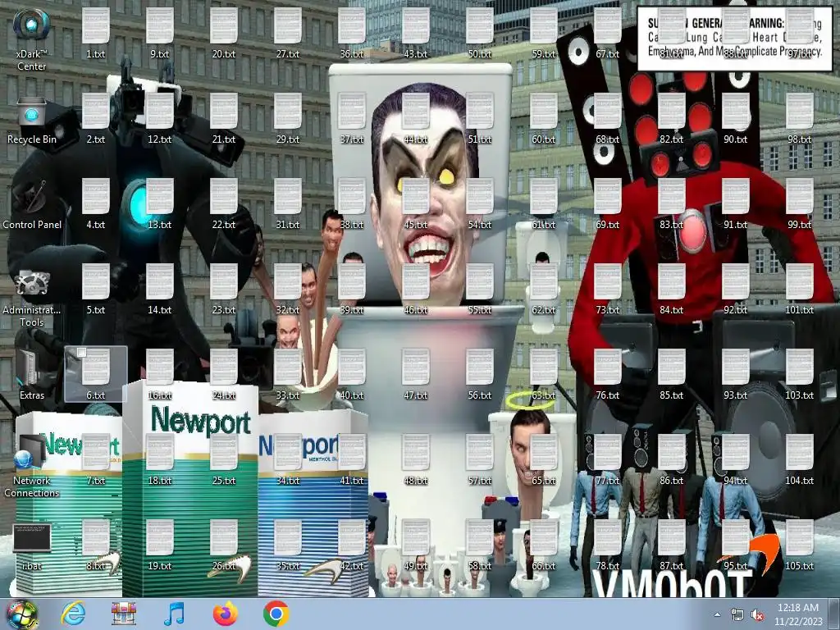This screenshot has height=630, width=840.
Task: Click the 76.txt filename label
Action: 608,395
